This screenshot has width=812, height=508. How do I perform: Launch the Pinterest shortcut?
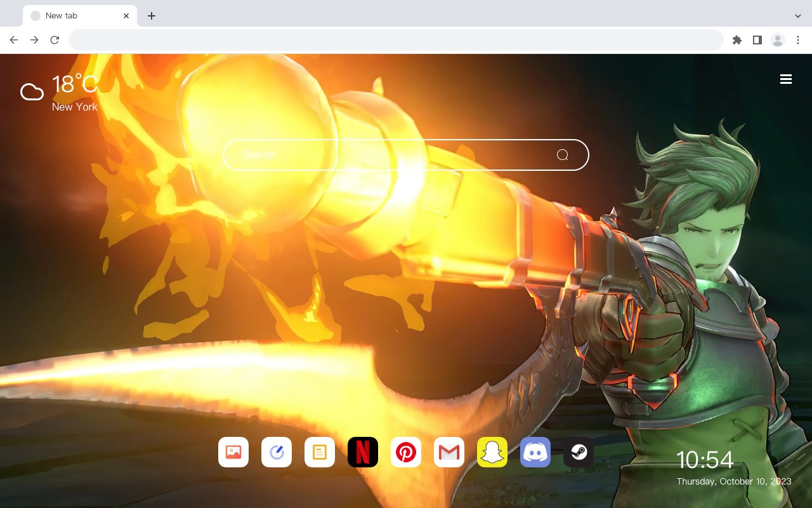(x=406, y=452)
